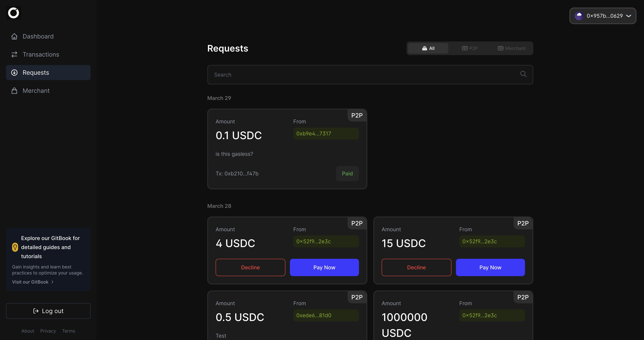Open sender address 0xb9e4...7317
The image size is (644, 340).
(326, 134)
